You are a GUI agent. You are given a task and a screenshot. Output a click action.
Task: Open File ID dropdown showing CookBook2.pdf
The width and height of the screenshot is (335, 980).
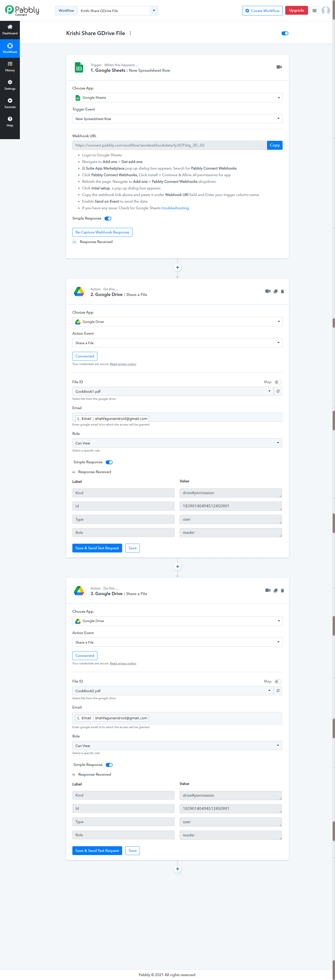[x=173, y=690]
